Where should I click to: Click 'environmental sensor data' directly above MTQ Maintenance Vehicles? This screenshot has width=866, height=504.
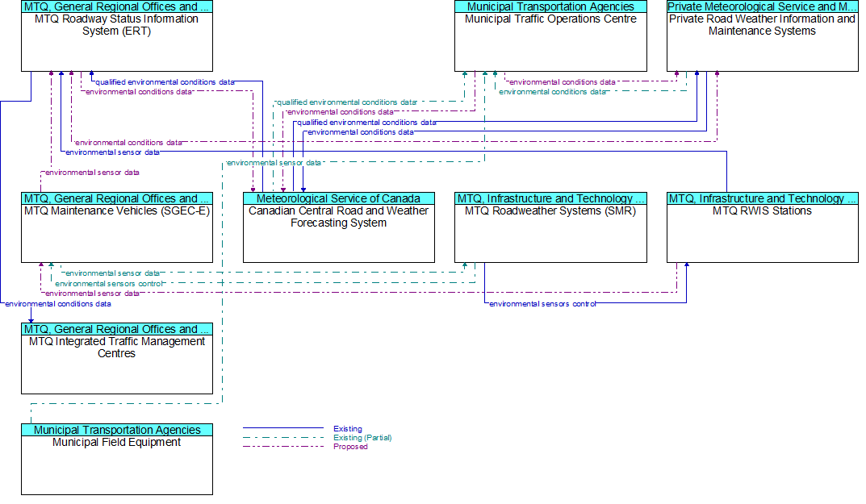click(92, 173)
